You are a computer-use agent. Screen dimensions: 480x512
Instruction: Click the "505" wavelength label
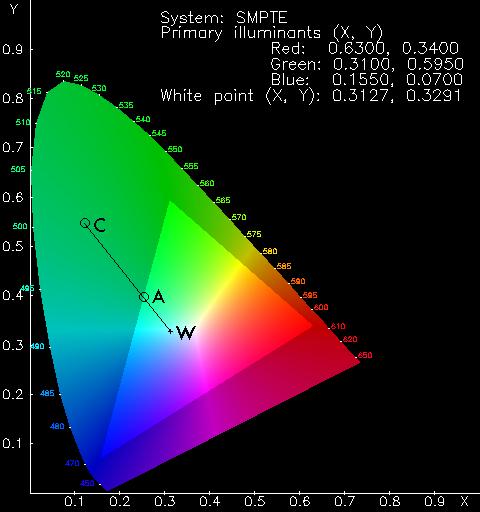tap(18, 169)
